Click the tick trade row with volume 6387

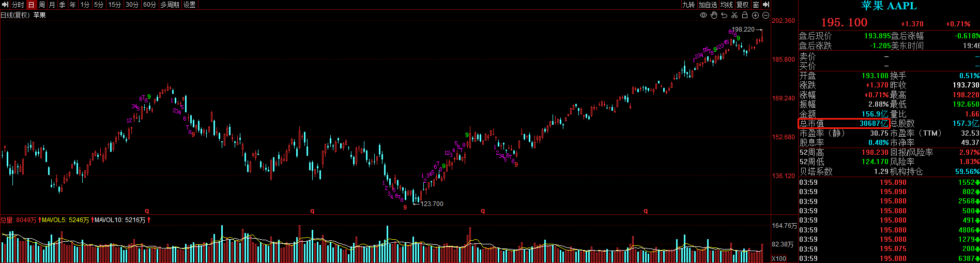[x=889, y=259]
